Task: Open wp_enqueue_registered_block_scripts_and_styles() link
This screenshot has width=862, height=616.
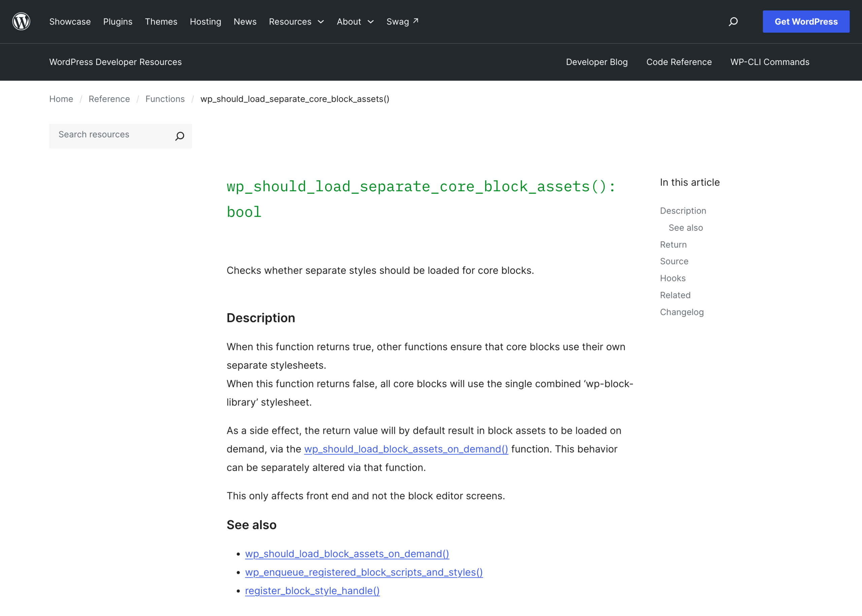Action: (364, 572)
